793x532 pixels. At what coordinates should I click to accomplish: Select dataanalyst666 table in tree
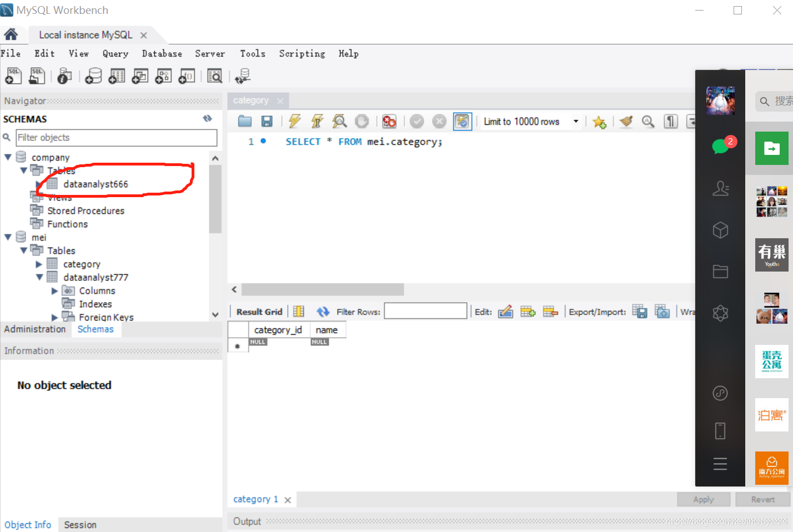coord(96,184)
